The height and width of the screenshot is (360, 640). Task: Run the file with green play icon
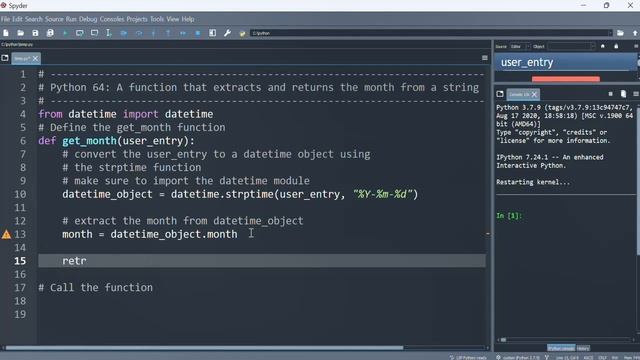[65, 33]
